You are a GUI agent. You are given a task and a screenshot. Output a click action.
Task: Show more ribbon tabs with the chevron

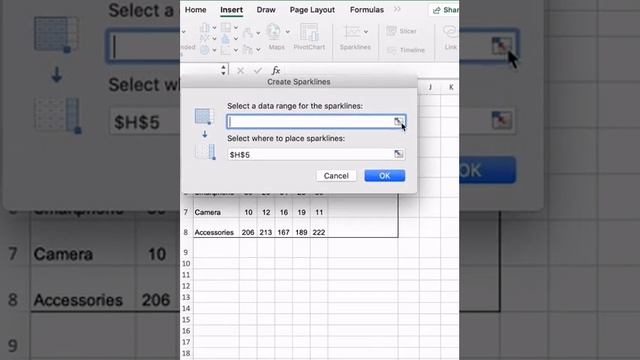(x=397, y=9)
